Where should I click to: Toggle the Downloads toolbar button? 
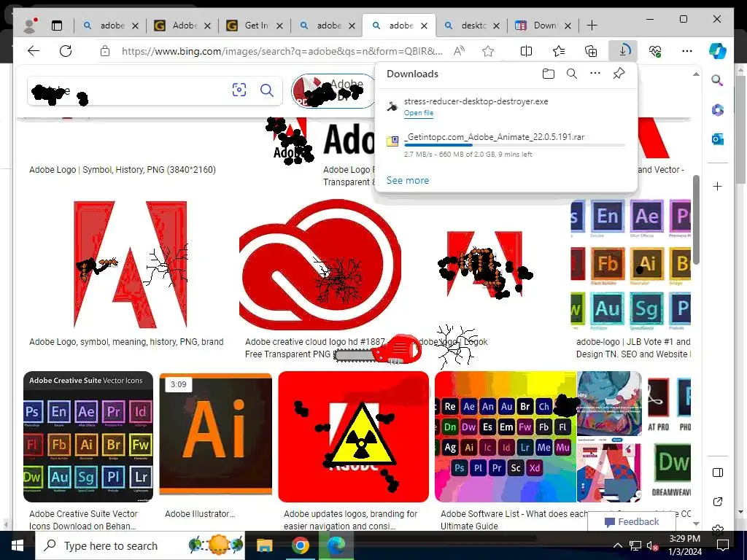pyautogui.click(x=623, y=51)
